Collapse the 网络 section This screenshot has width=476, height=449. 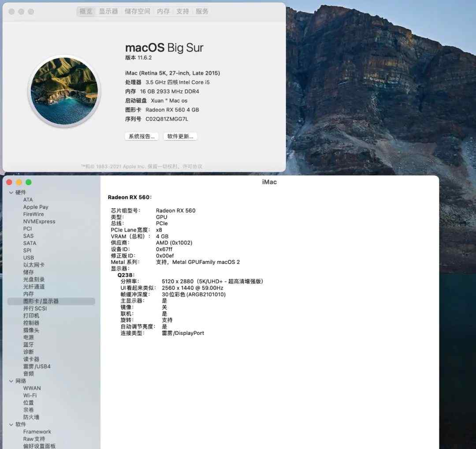click(x=11, y=381)
